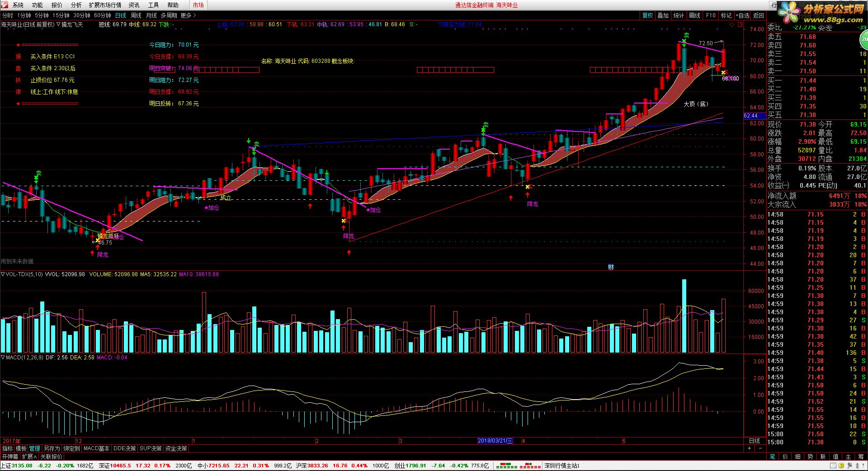This screenshot has height=471, width=868.
Task: Click the 管理 tab at bottom
Action: (35, 448)
